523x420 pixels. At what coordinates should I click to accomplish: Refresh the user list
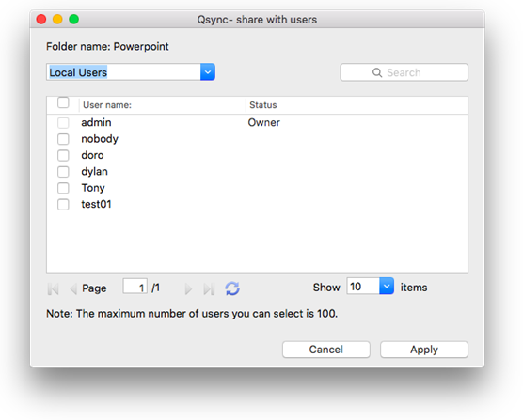pyautogui.click(x=232, y=288)
